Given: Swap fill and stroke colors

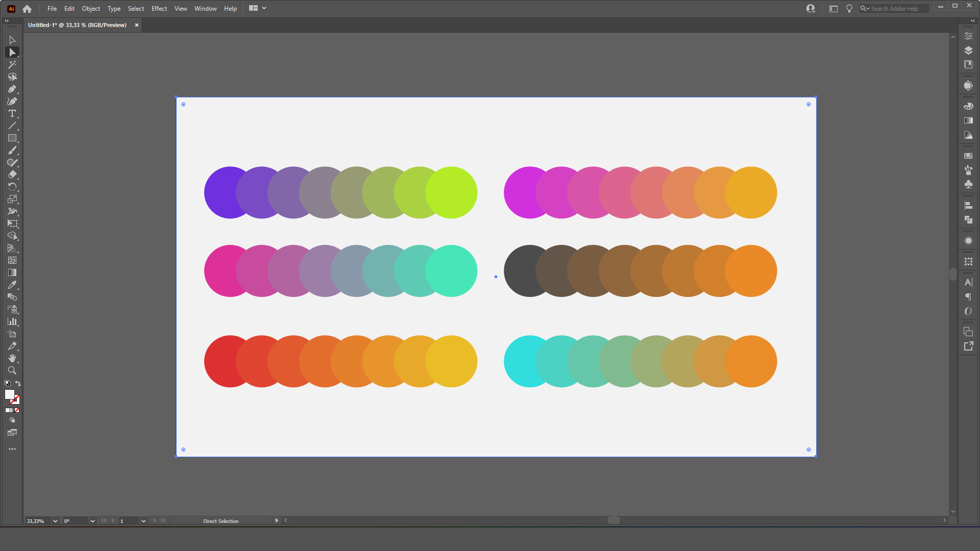Looking at the screenshot, I should point(18,384).
